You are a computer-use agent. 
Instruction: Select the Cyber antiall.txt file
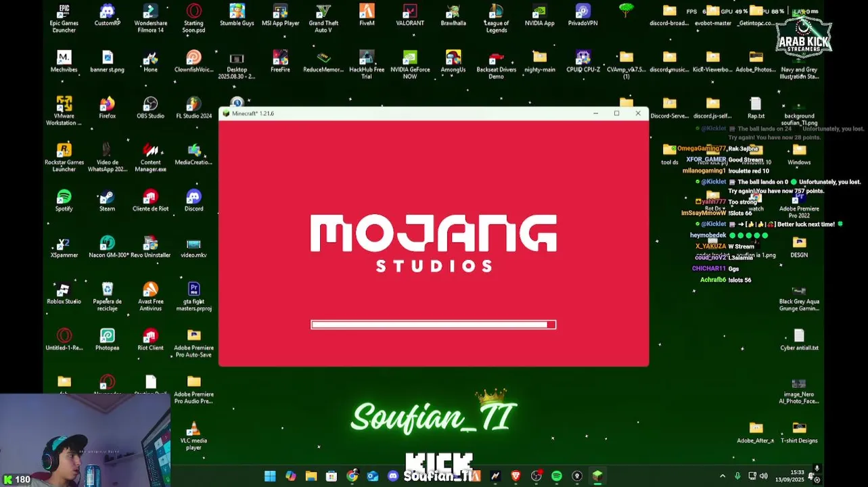pyautogui.click(x=799, y=340)
